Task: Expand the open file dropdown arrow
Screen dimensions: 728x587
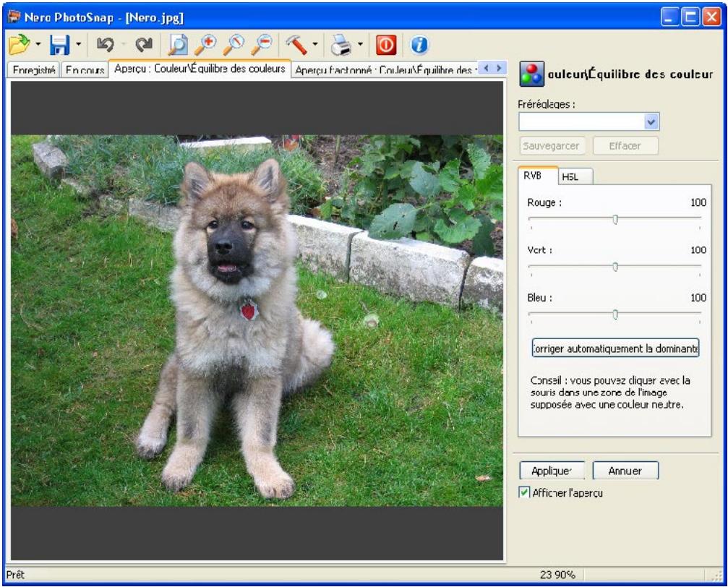Action: point(38,45)
